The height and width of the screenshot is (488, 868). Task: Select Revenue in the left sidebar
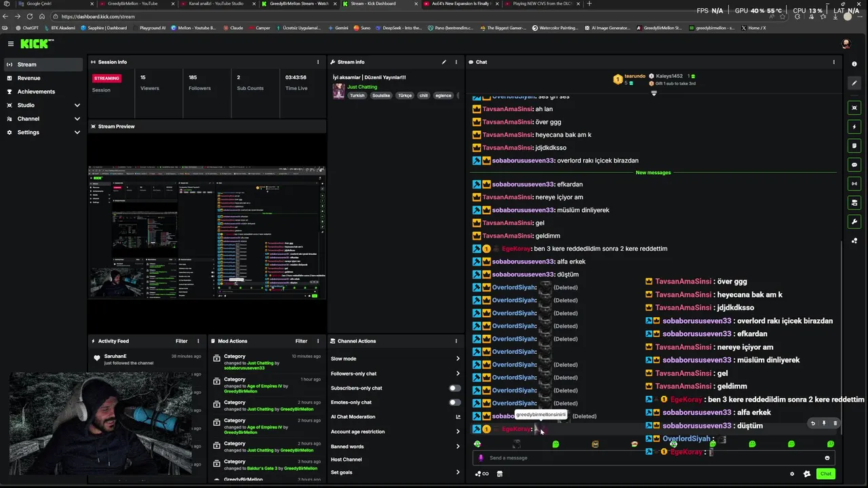[x=43, y=78]
